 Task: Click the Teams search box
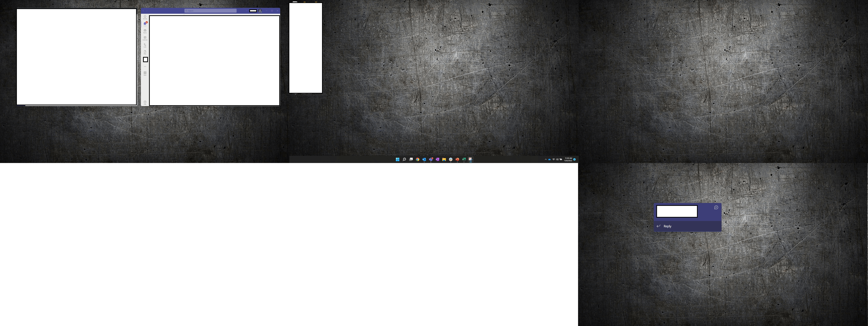click(x=211, y=11)
